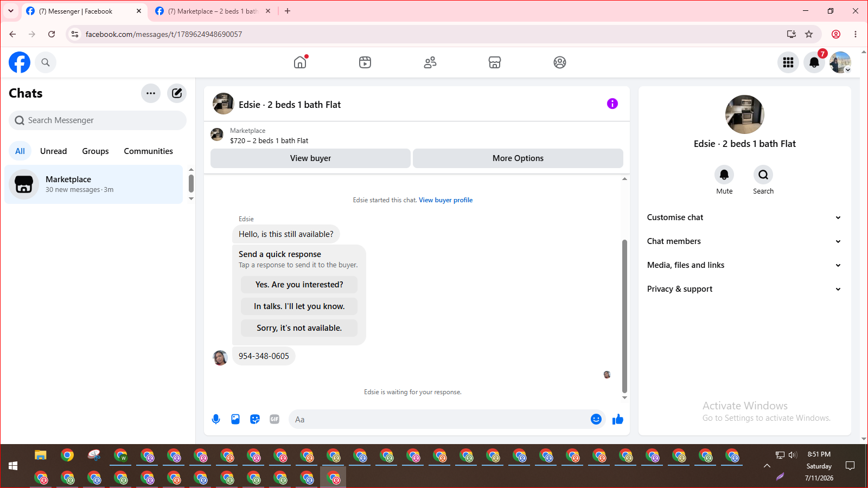Click the message bubble '954-348-0605'
This screenshot has height=488, width=868.
(264, 356)
